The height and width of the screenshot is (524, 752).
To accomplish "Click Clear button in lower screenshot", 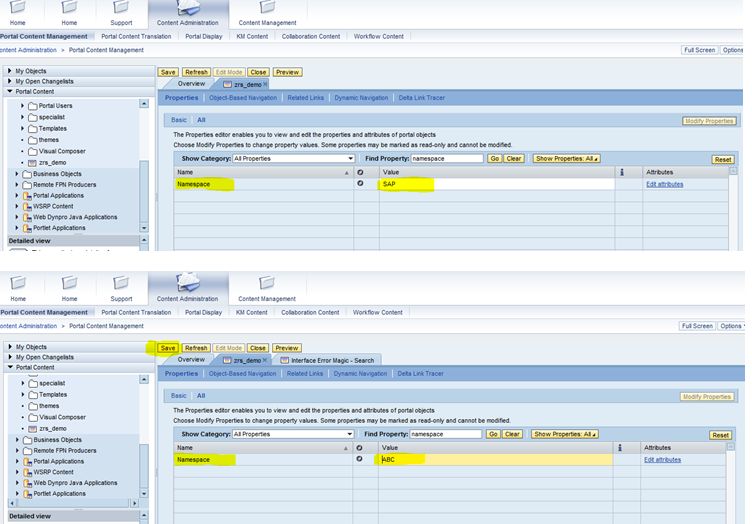I will (x=512, y=434).
